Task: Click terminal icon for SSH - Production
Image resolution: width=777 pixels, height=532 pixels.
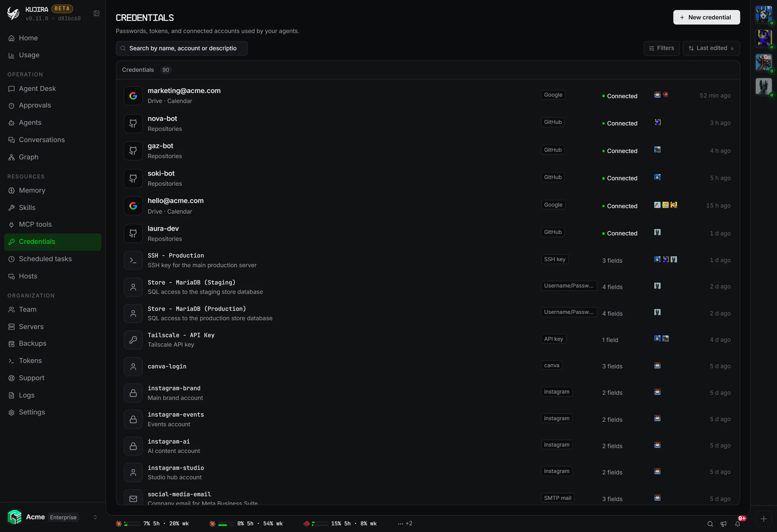Action: coord(133,260)
